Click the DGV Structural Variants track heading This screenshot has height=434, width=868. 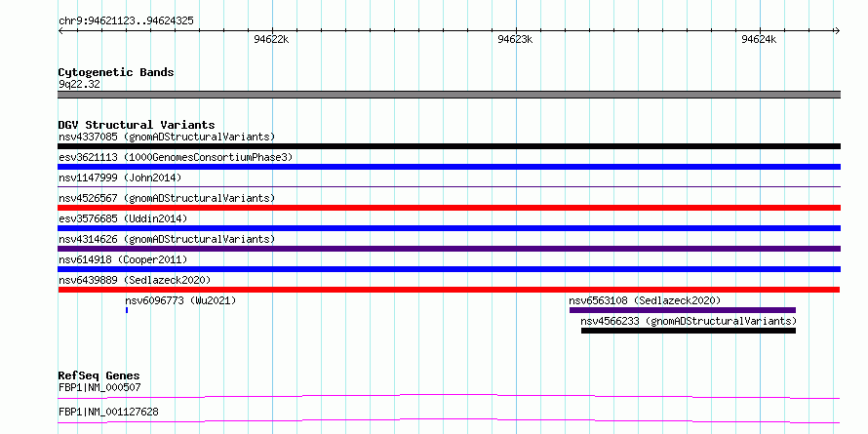click(137, 125)
